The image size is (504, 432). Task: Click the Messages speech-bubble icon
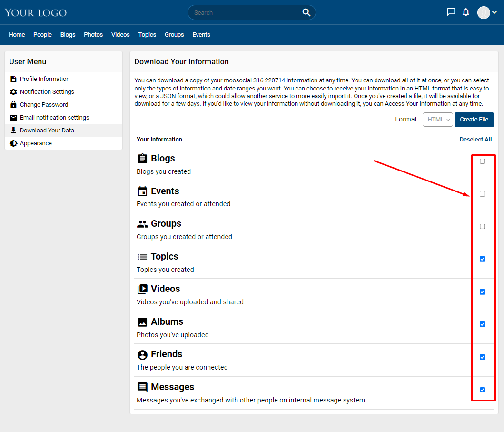[142, 387]
